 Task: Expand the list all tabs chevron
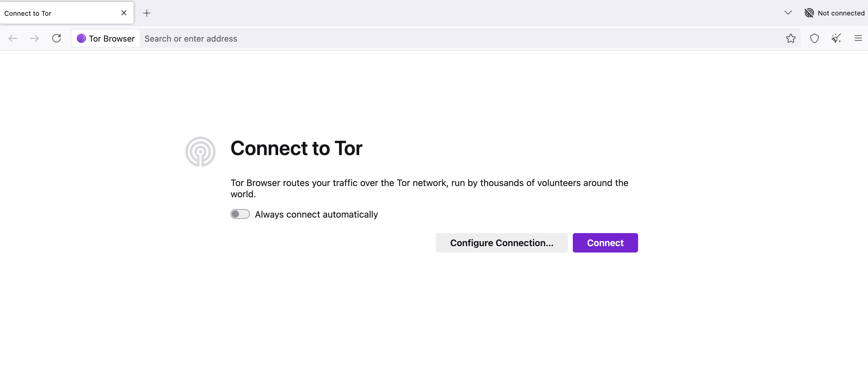788,13
